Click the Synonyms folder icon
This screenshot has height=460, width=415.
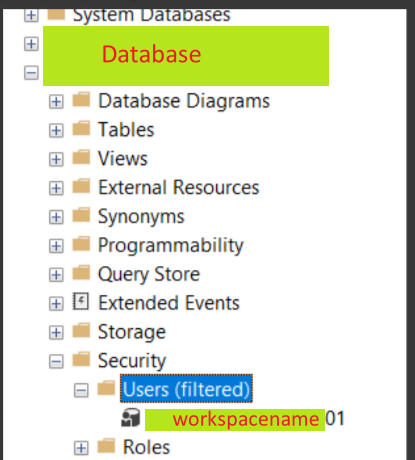tap(81, 215)
